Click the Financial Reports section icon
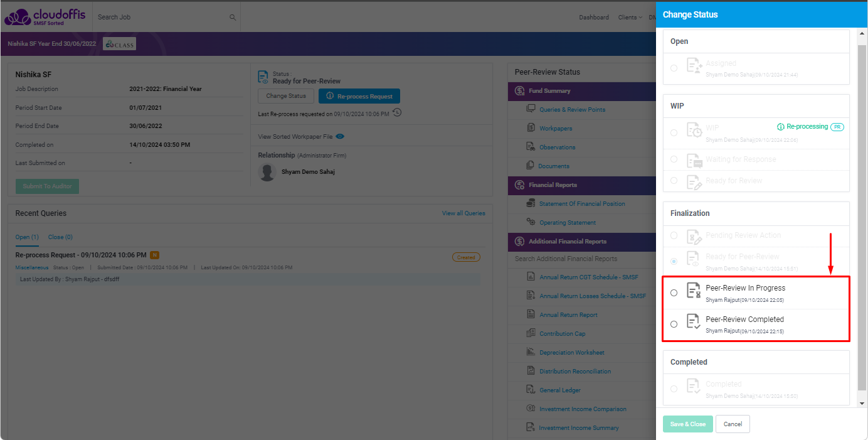Image resolution: width=868 pixels, height=440 pixels. click(520, 185)
